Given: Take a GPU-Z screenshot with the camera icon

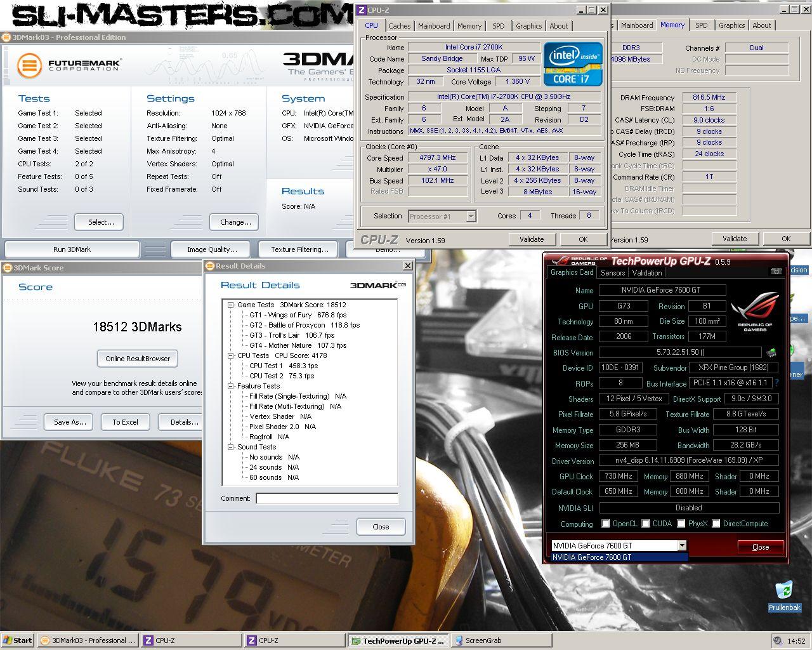Looking at the screenshot, I should click(x=776, y=272).
